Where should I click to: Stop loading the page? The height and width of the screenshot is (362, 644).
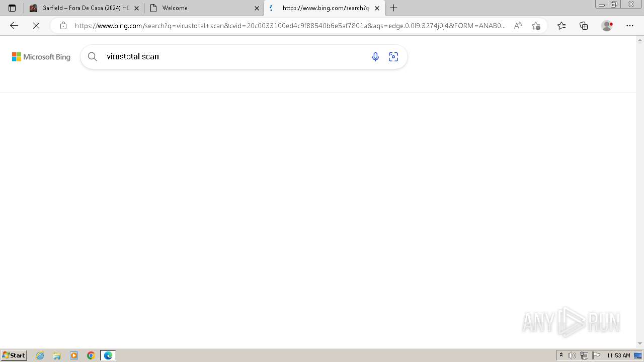pos(36,26)
